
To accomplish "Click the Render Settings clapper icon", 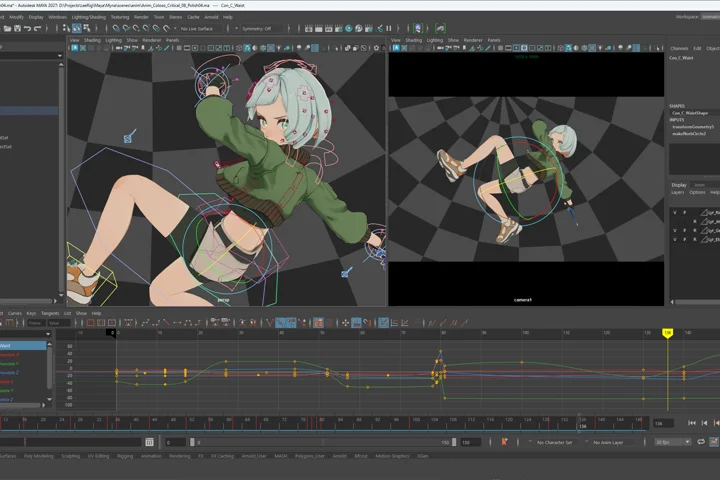I will [x=338, y=28].
